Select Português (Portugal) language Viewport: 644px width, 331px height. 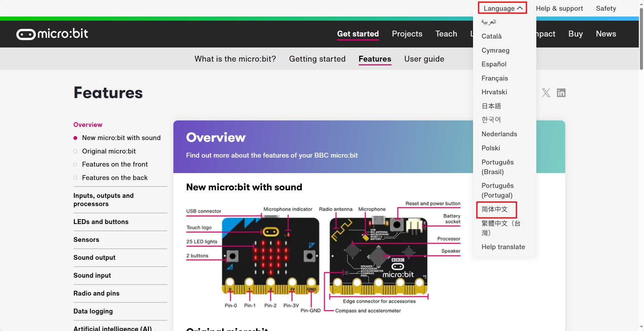point(497,190)
